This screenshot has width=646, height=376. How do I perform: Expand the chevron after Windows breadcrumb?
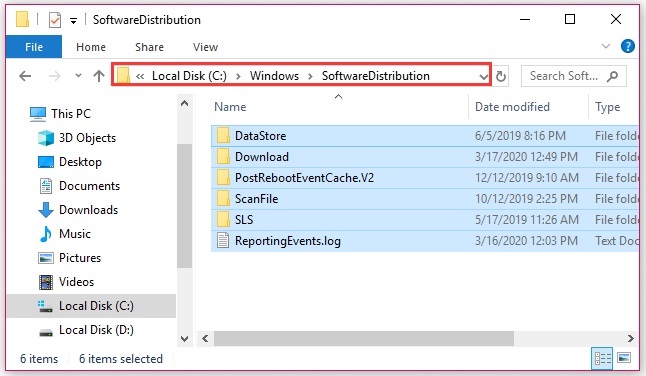pos(310,76)
